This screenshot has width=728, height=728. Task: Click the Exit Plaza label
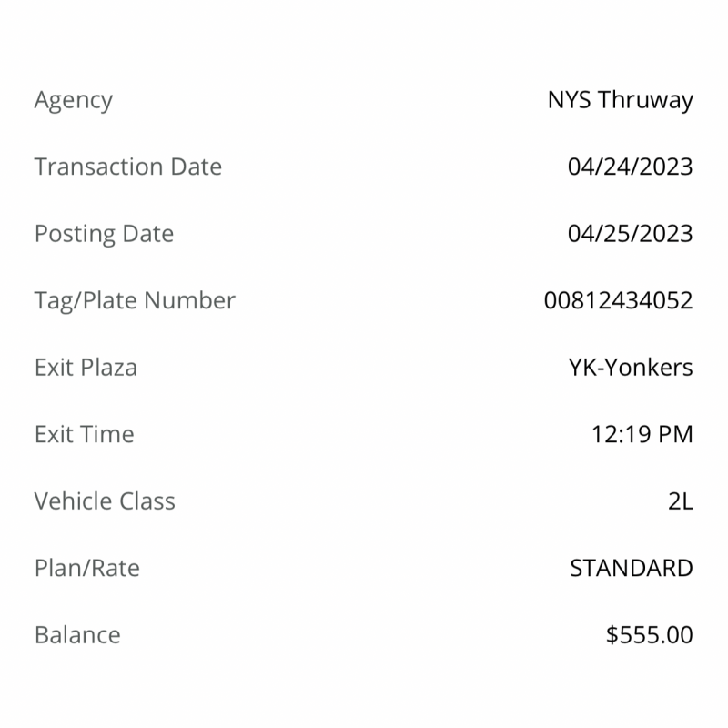tap(86, 368)
